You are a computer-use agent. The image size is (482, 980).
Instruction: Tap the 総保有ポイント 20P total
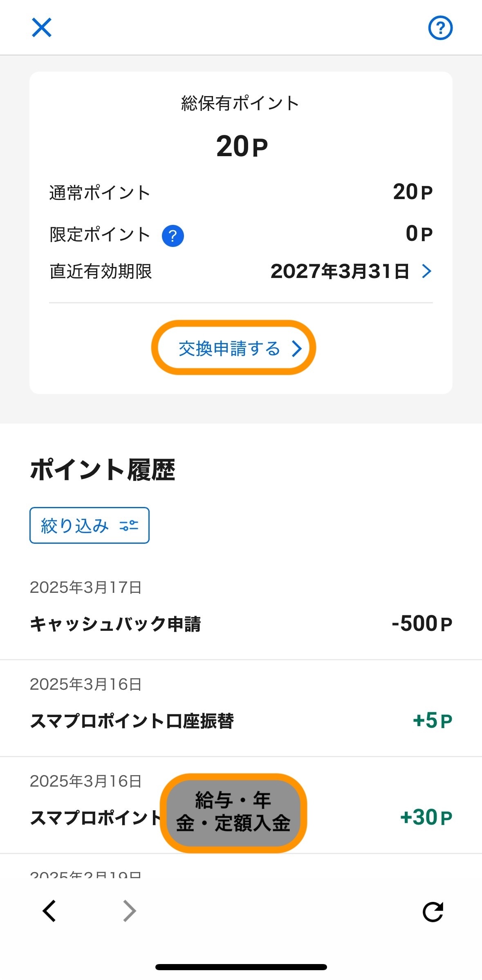241,146
